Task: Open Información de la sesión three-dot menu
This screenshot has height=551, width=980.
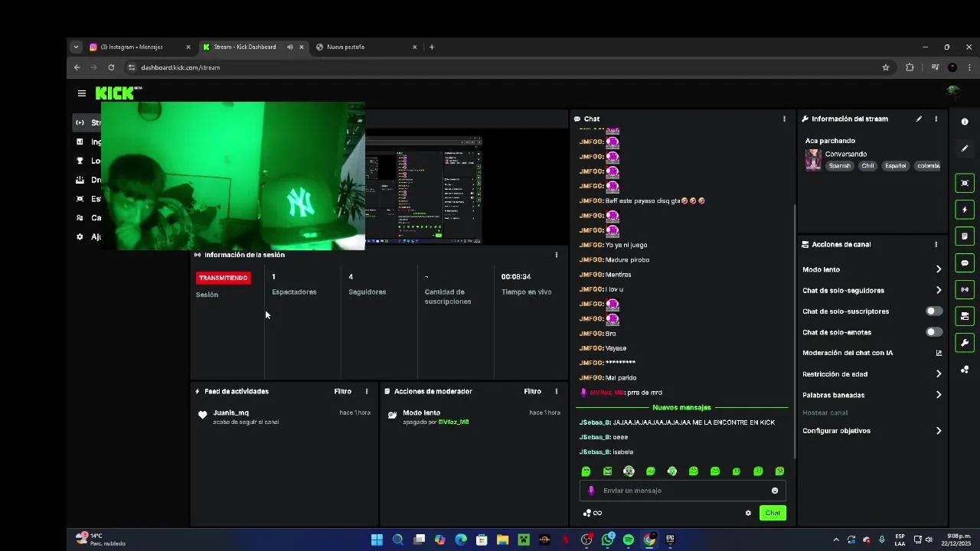Action: 557,255
